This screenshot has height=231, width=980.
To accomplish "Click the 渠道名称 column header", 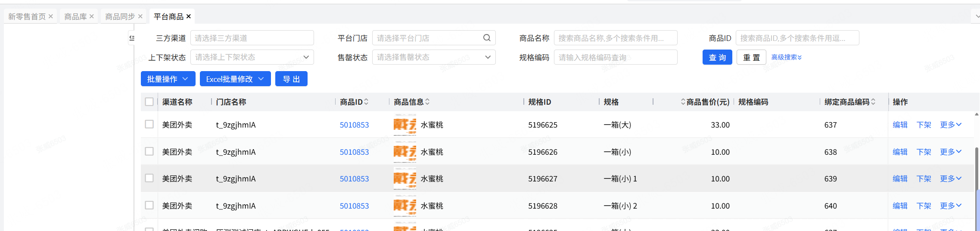I will [177, 102].
